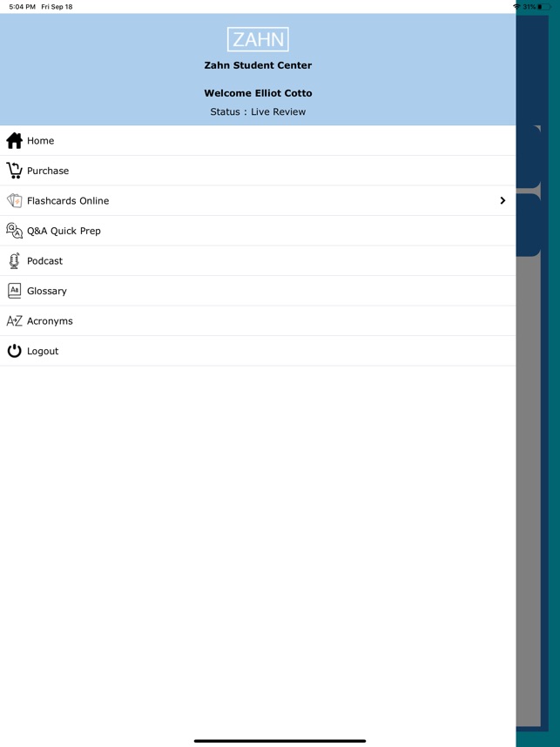Tap the Wi-Fi icon in status bar

[516, 7]
